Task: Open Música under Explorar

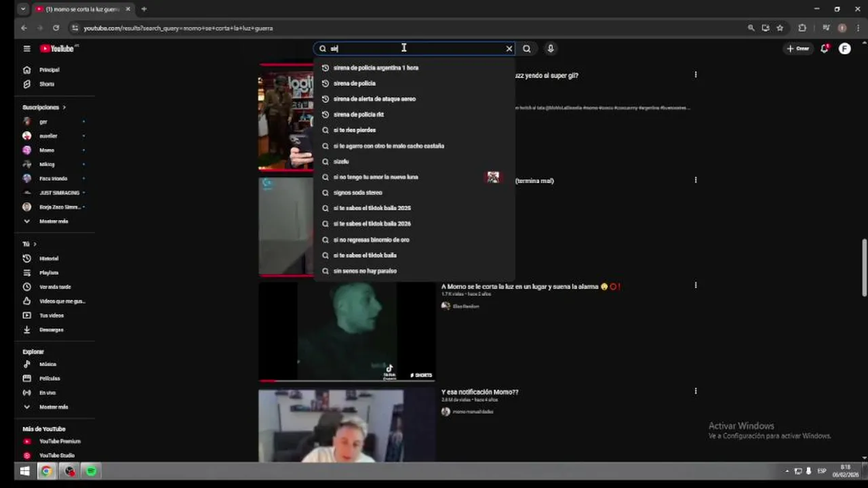Action: 47,365
